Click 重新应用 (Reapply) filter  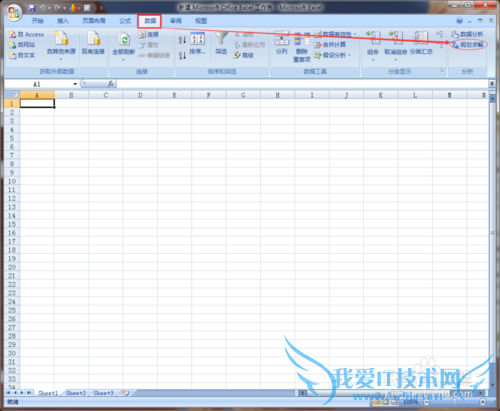pyautogui.click(x=249, y=45)
